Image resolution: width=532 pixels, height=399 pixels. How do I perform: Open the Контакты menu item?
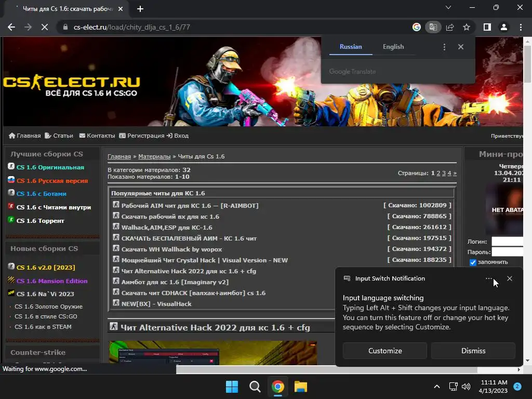click(97, 136)
